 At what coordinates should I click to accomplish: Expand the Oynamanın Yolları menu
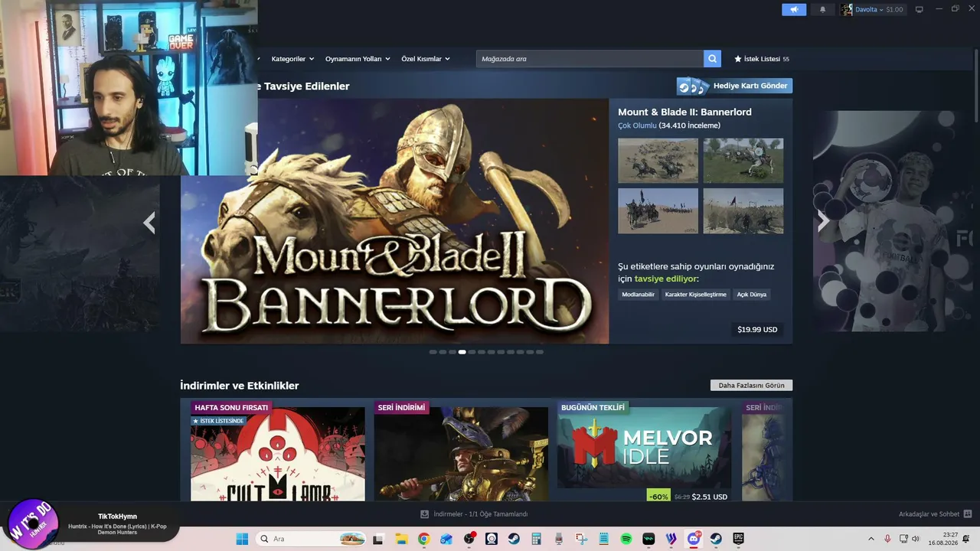(x=358, y=59)
